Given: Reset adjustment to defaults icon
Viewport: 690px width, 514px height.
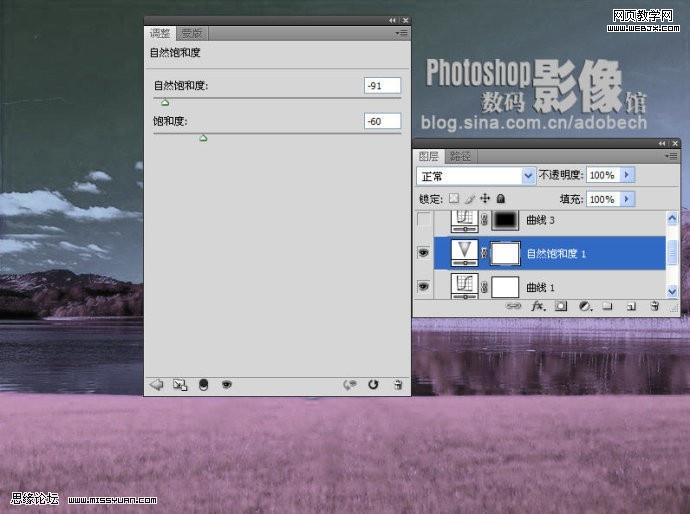Looking at the screenshot, I should click(373, 385).
